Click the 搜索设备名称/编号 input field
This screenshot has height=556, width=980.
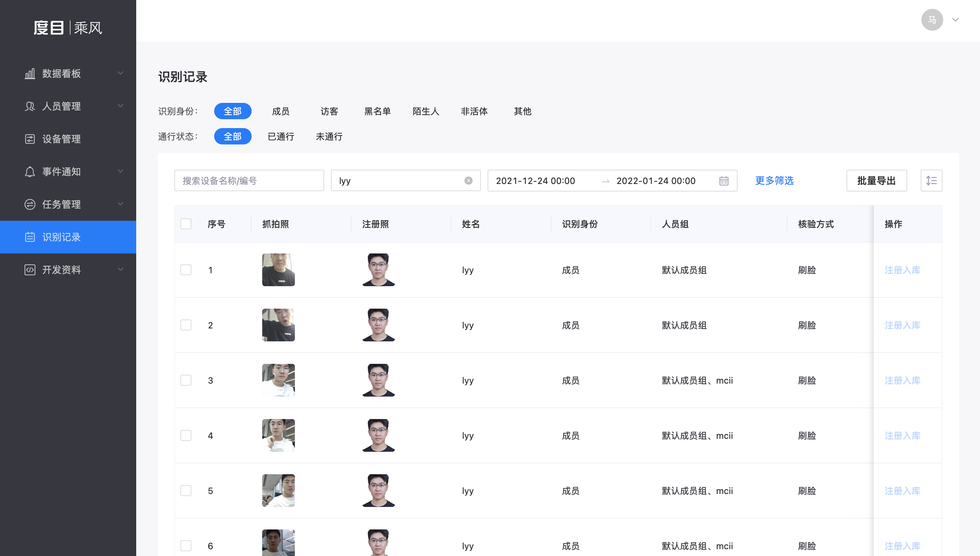coord(249,181)
